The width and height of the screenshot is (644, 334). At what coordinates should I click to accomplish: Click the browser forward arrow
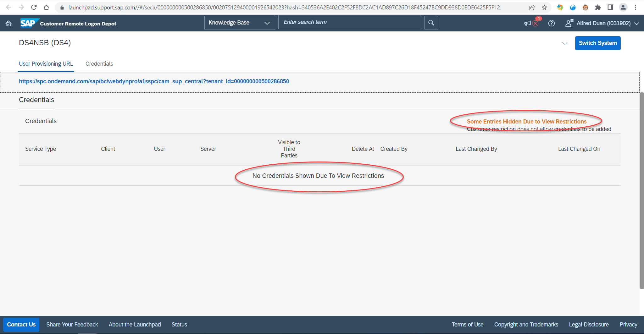point(21,7)
